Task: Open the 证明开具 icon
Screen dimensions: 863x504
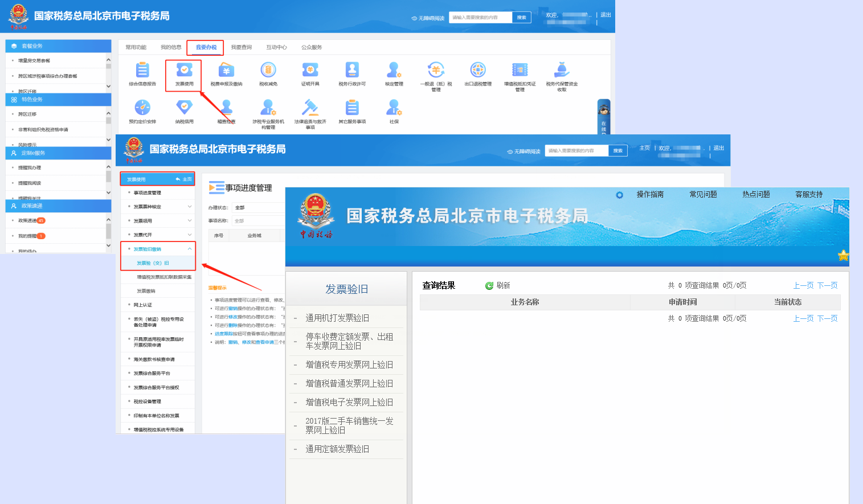Action: point(310,70)
